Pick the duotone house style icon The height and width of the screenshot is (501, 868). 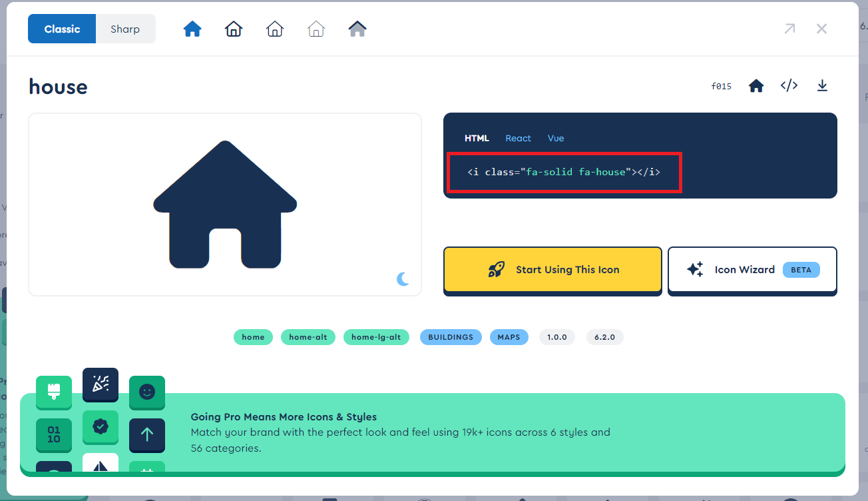coord(357,29)
